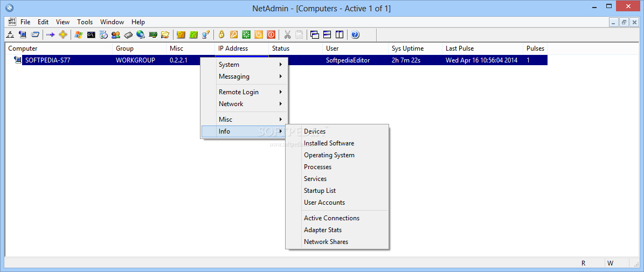This screenshot has width=644, height=272.
Task: Choose Network Shares
Action: (337, 242)
